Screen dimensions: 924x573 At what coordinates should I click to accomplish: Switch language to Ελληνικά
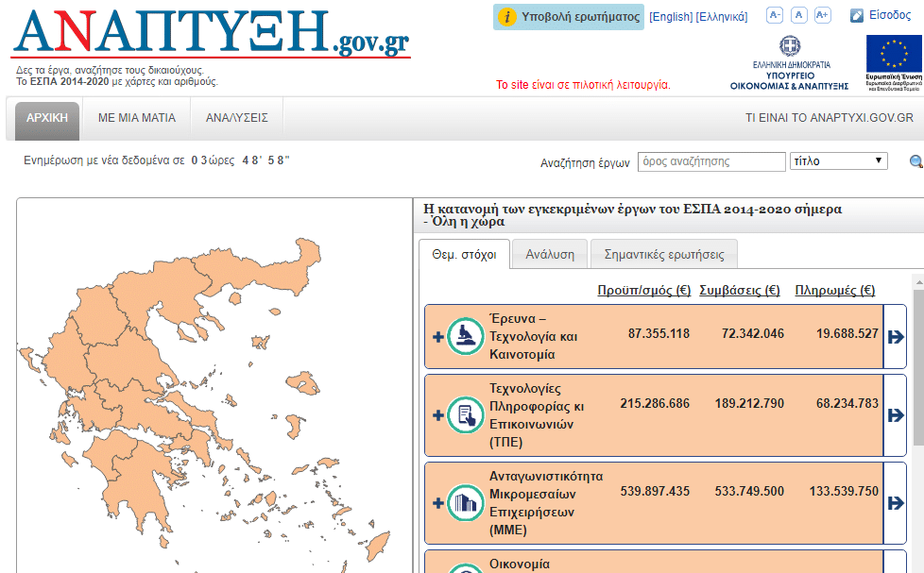coord(721,17)
